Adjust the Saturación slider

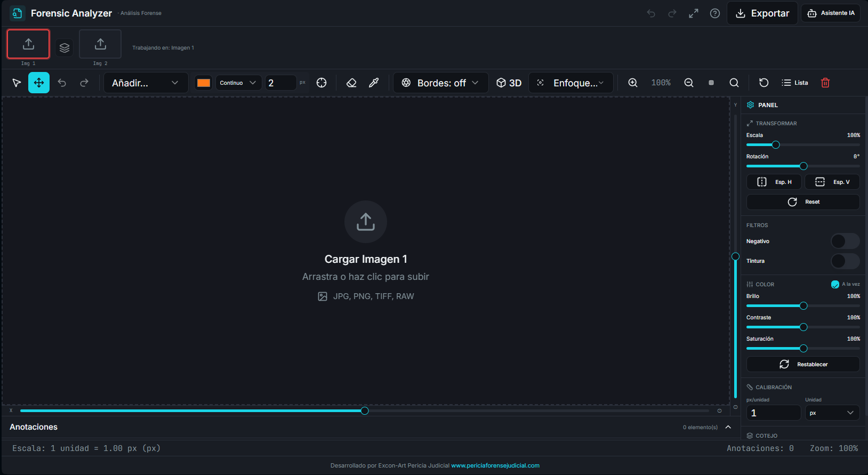803,349
